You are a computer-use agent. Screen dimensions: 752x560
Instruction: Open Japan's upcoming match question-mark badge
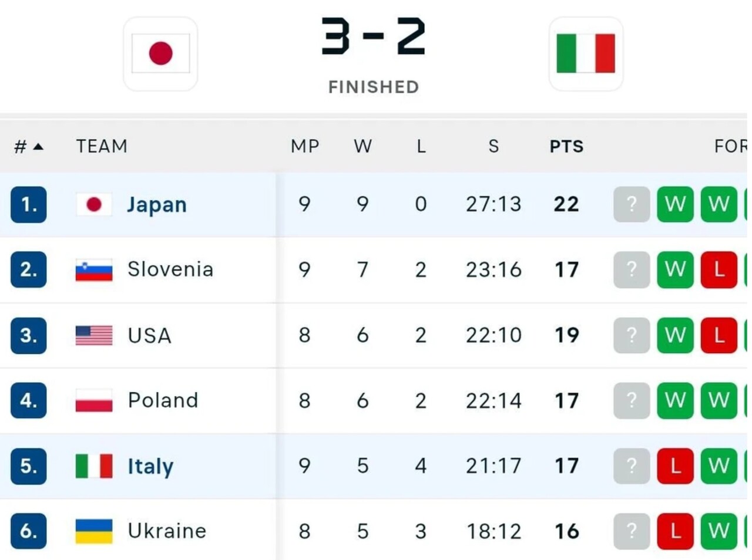click(632, 204)
